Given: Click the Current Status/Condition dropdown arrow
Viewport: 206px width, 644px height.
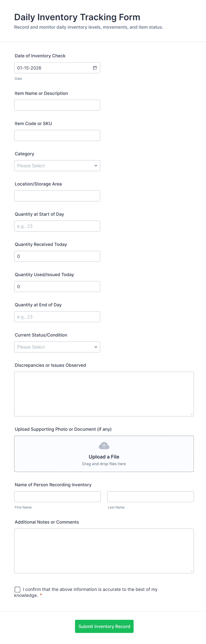Looking at the screenshot, I should point(96,347).
